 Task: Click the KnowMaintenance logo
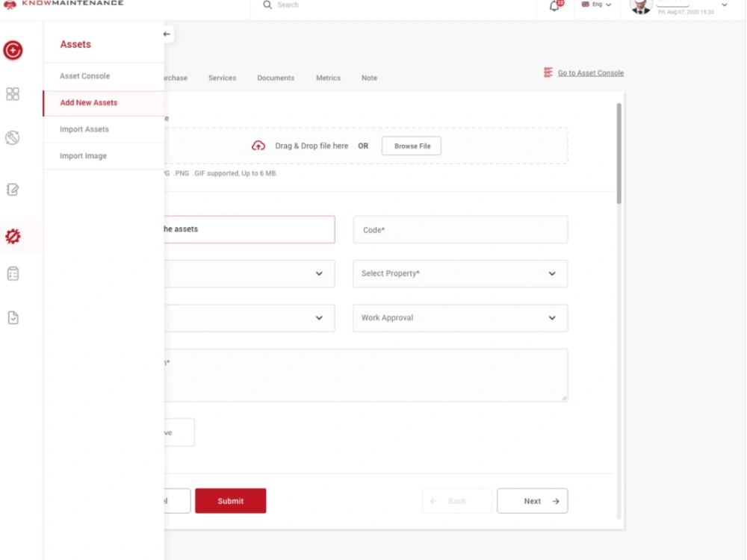63,3
